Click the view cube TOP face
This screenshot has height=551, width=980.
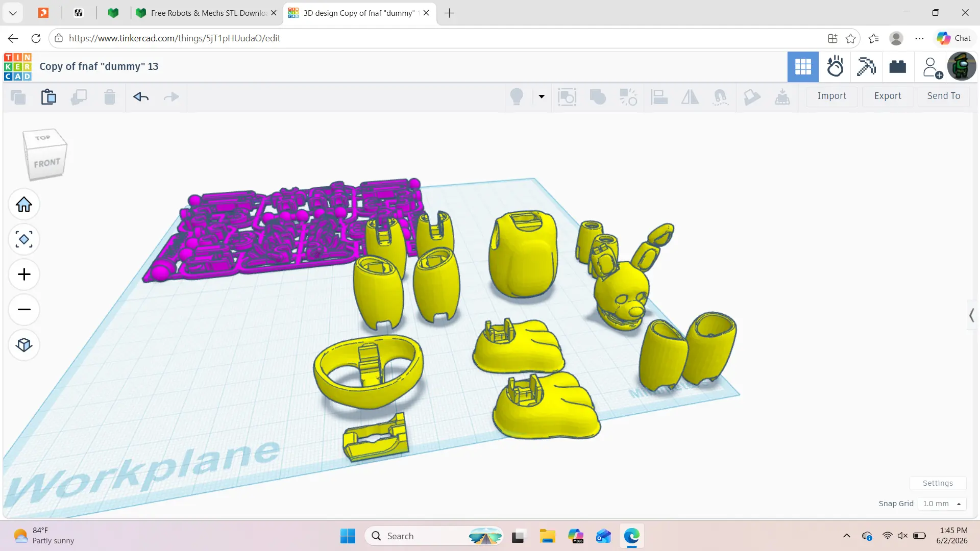click(43, 138)
